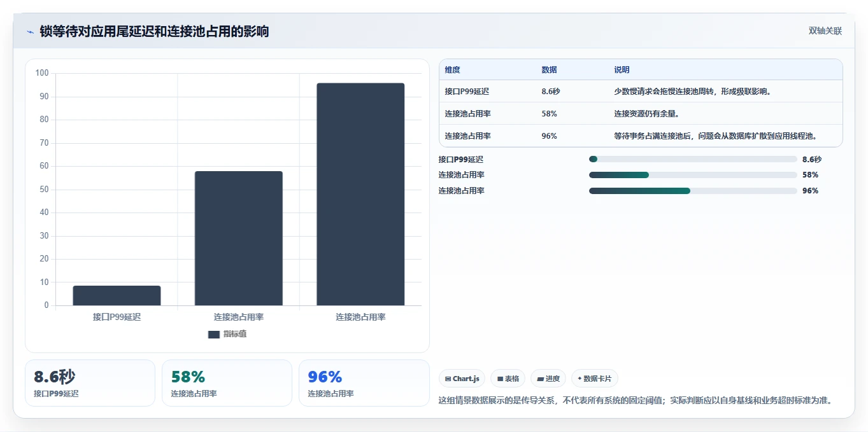Click the 96% data card
Image resolution: width=868 pixels, height=432 pixels.
point(364,383)
